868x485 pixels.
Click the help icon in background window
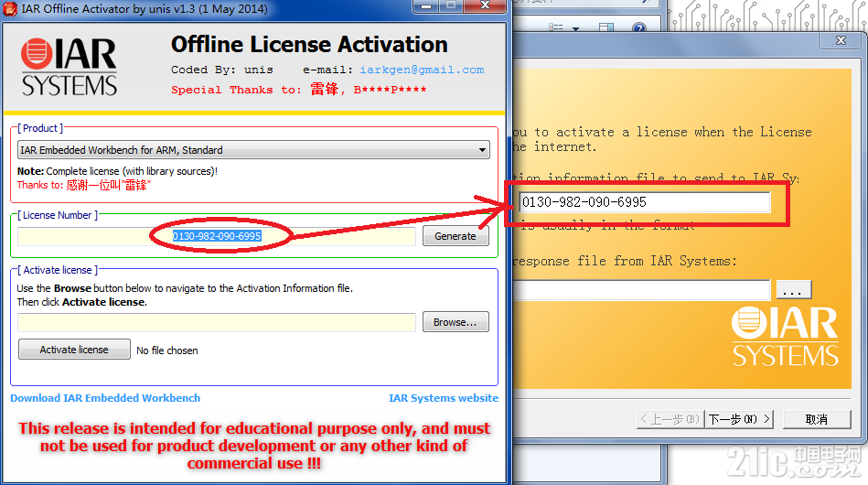click(638, 27)
